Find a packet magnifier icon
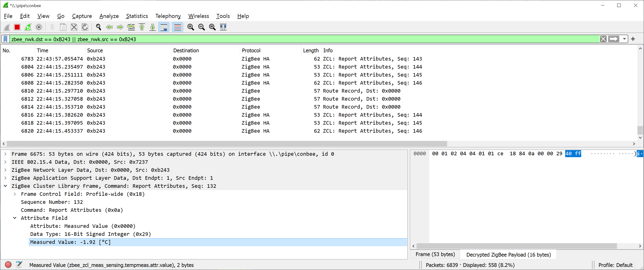Screen dimensions: 644x270 pos(99,27)
